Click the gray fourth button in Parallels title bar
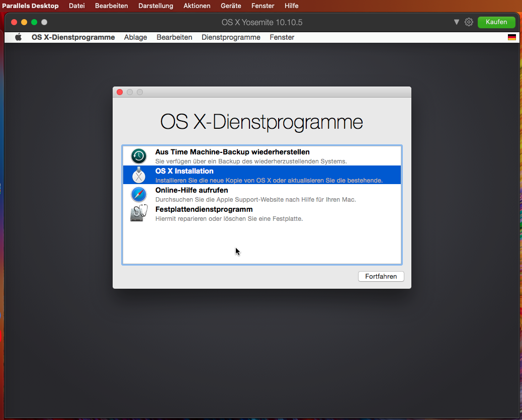 coord(44,22)
